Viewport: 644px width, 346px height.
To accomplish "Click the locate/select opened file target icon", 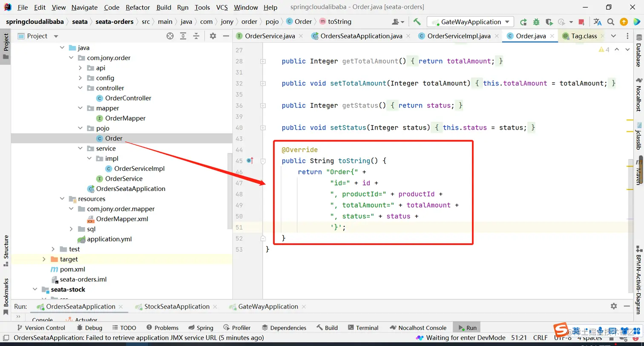I will click(x=170, y=36).
